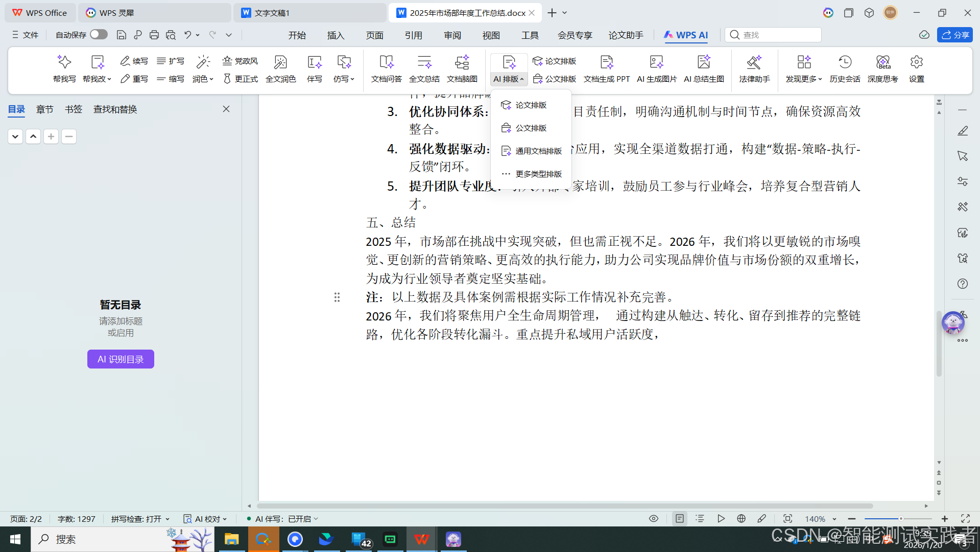Open the 文档问答 document Q&A tool

(386, 69)
